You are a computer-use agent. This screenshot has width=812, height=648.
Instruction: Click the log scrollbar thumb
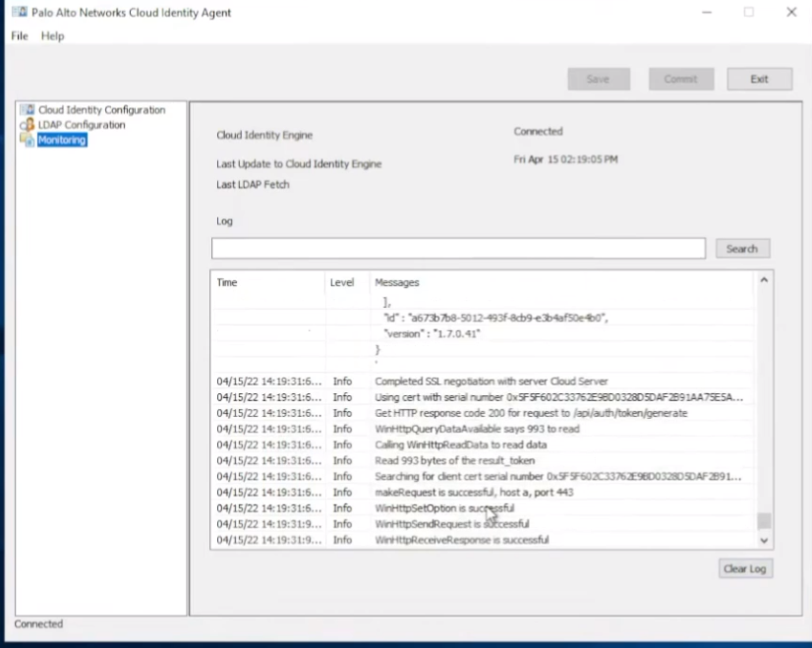pos(764,520)
